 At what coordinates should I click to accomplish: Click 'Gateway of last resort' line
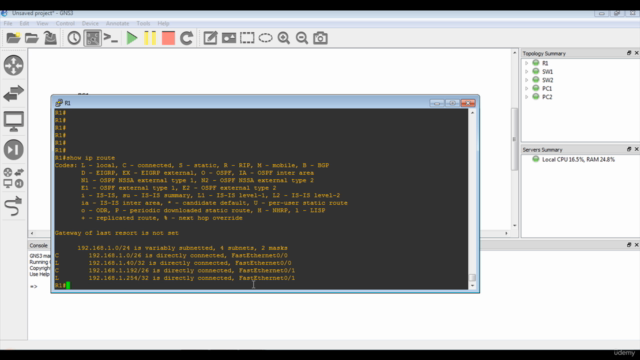tap(117, 233)
